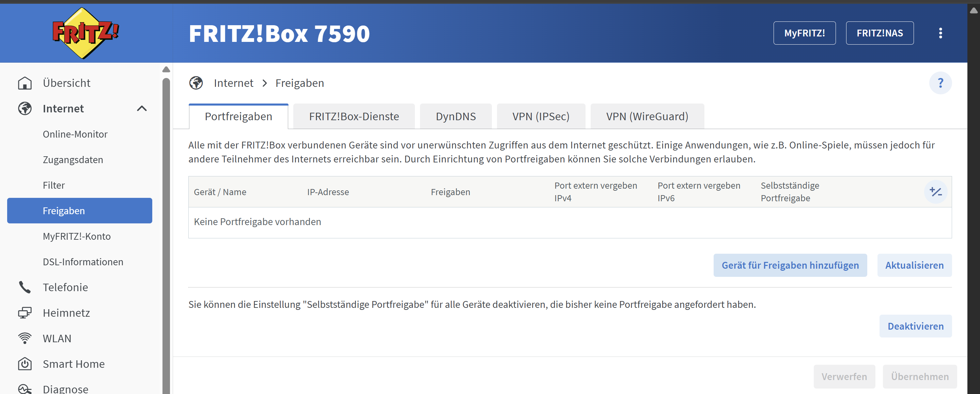The height and width of the screenshot is (394, 980).
Task: Click the FRITZ! logo in the header
Action: [x=85, y=33]
